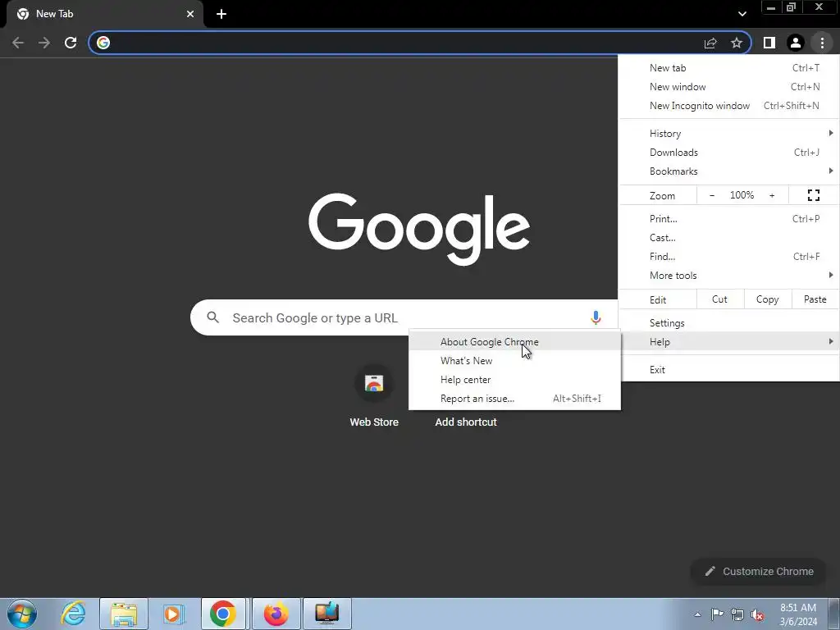Toggle fullscreen mode icon in Zoom row
The width and height of the screenshot is (840, 630).
[813, 195]
